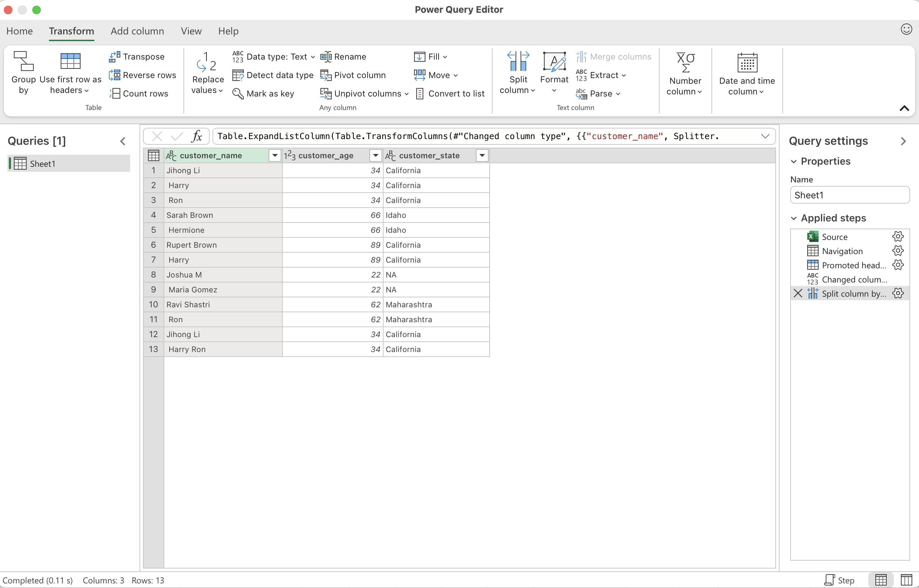The height and width of the screenshot is (588, 919).
Task: Click the Mark as key icon
Action: 237,94
